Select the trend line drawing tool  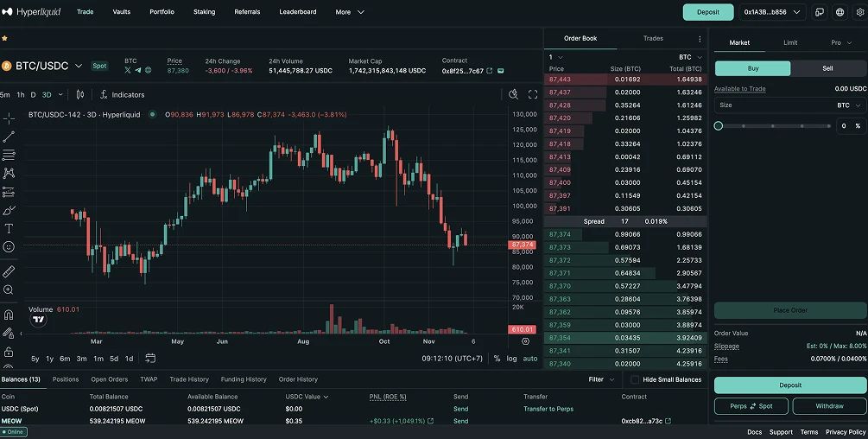click(9, 137)
